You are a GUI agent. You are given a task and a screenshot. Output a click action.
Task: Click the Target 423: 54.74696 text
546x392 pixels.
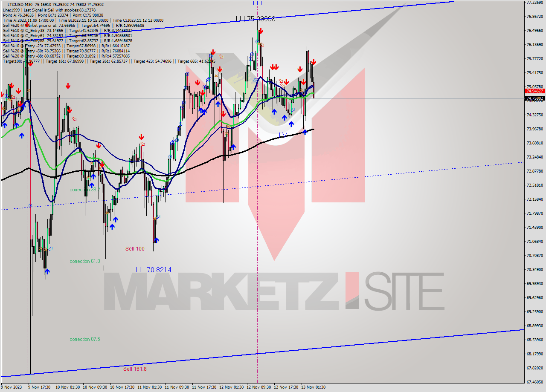point(153,61)
